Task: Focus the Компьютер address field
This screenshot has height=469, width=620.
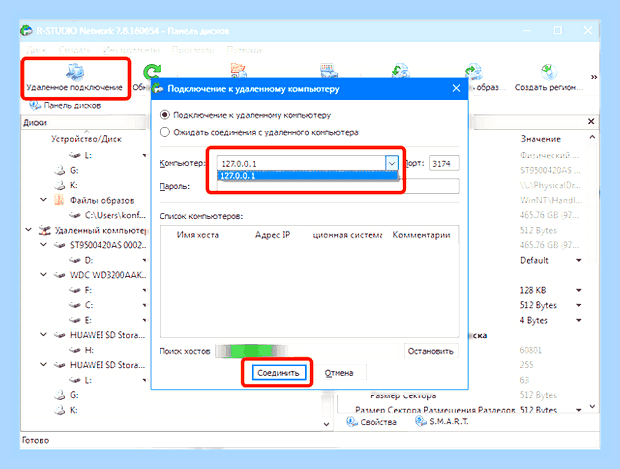Action: 301,163
